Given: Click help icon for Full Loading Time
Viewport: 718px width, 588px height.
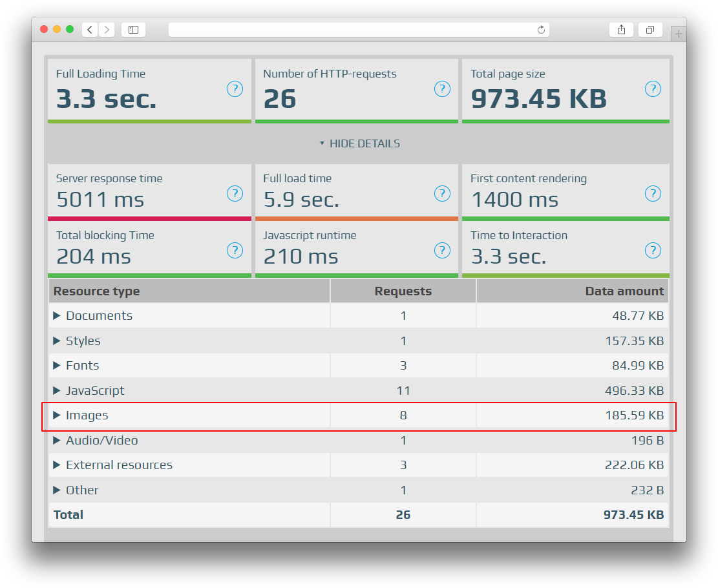Looking at the screenshot, I should [x=235, y=89].
